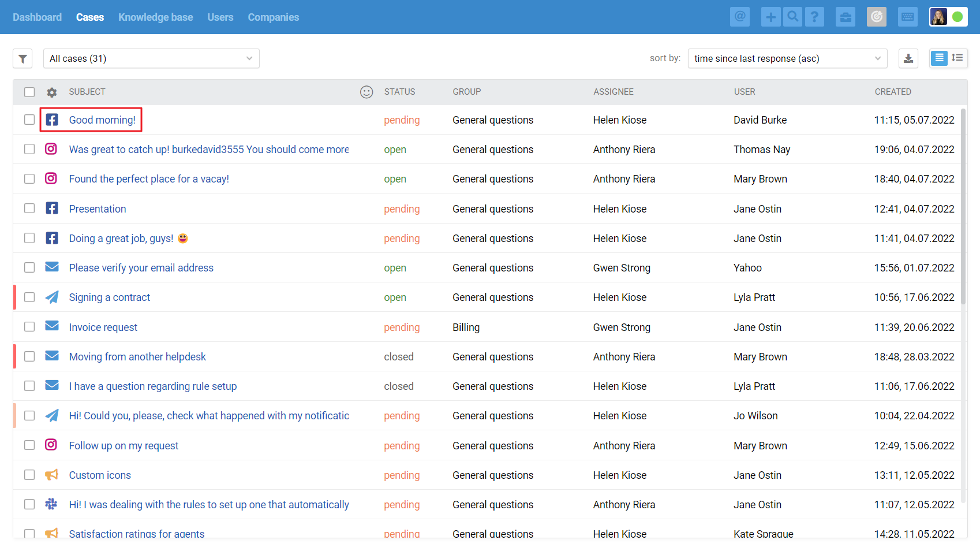Click assignee Gwen Strong on Yahoo row
Viewport: 980px width, 551px height.
coord(622,268)
